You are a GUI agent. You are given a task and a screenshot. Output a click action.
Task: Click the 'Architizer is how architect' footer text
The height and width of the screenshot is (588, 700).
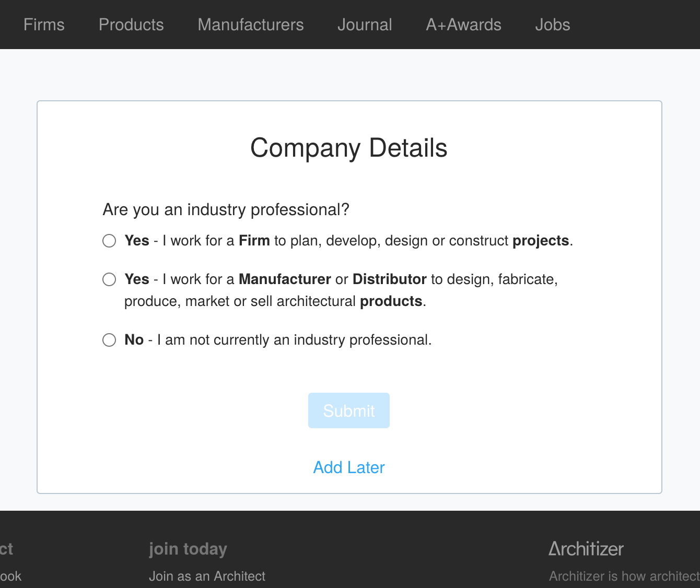624,576
